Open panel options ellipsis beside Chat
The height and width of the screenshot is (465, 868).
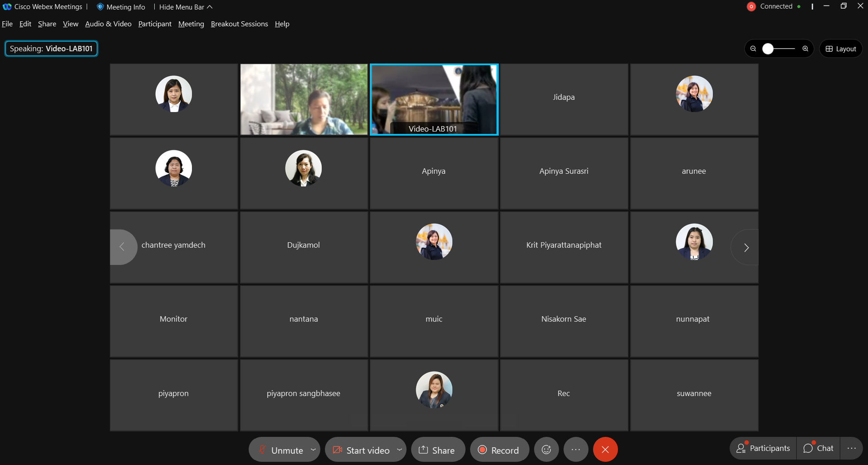(x=852, y=448)
